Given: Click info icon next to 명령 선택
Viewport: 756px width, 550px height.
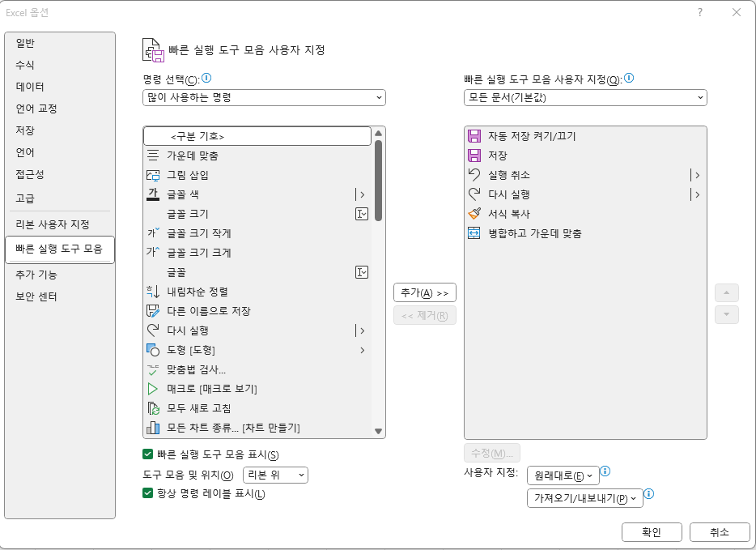Looking at the screenshot, I should pos(206,78).
